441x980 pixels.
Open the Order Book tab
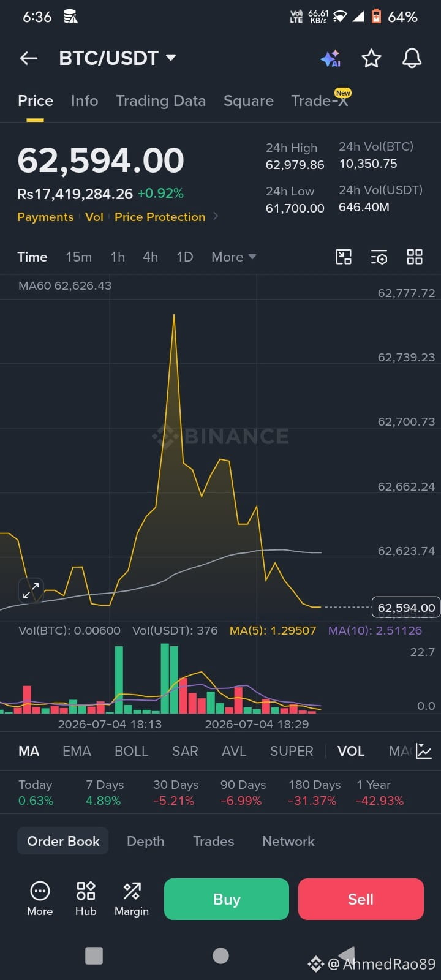point(63,841)
